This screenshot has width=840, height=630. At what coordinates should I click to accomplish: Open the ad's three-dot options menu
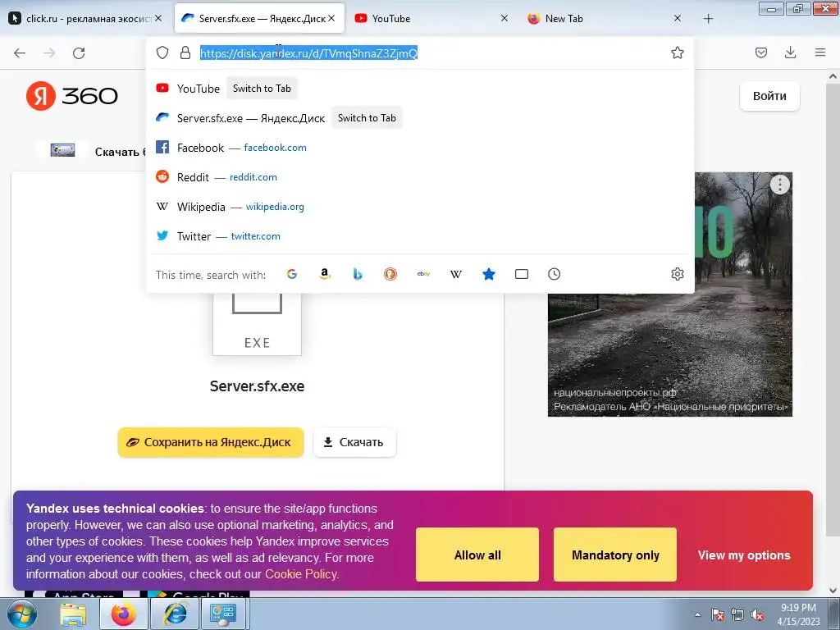[x=779, y=185]
